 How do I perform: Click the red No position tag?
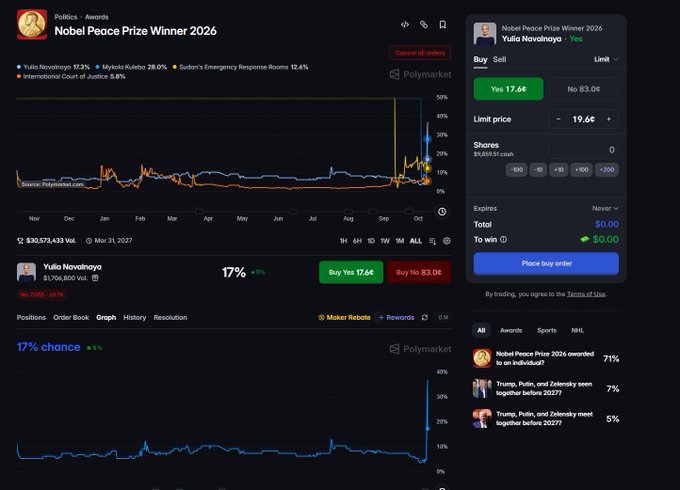[42, 295]
